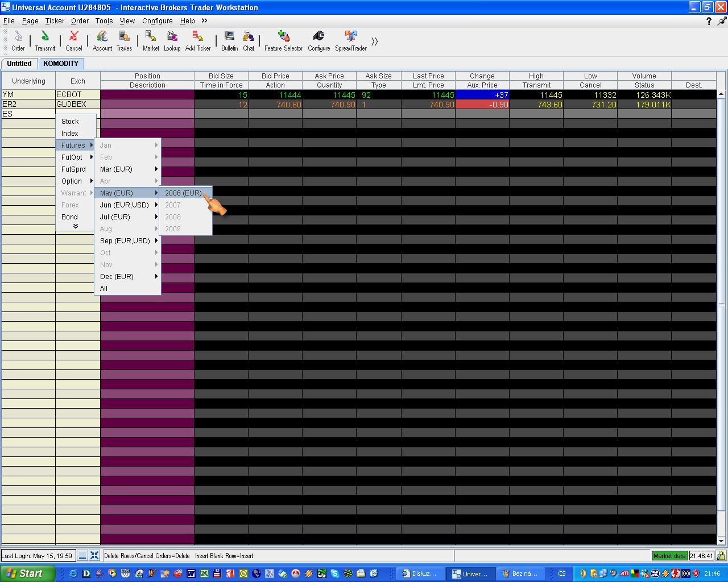Open the Account window icon
This screenshot has height=582, width=728.
pos(102,41)
